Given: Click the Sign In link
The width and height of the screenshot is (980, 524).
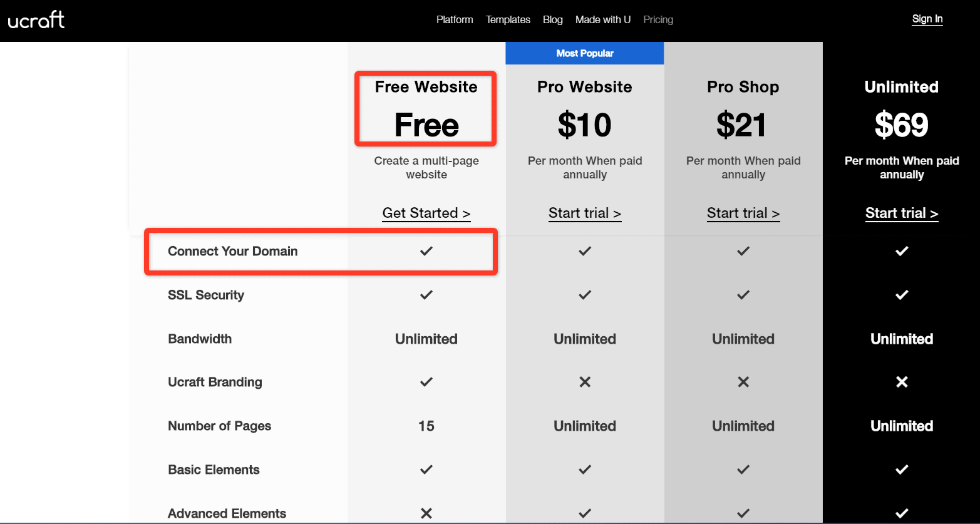Looking at the screenshot, I should pyautogui.click(x=927, y=19).
